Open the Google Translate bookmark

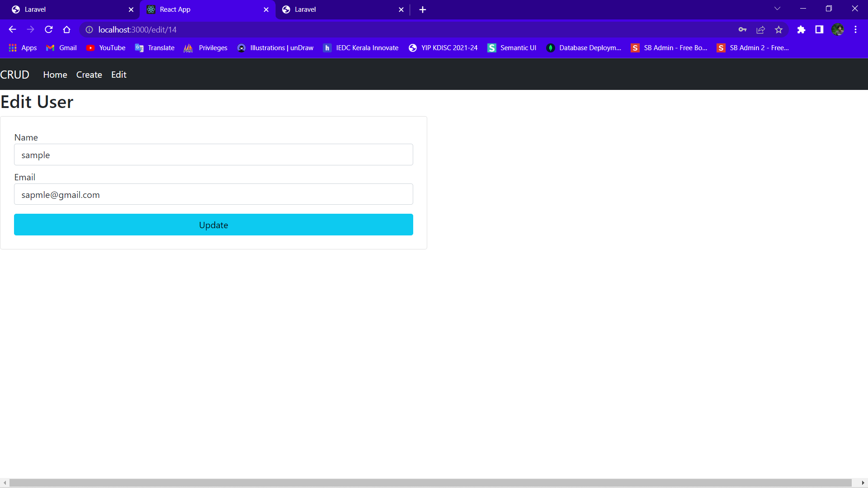(154, 47)
